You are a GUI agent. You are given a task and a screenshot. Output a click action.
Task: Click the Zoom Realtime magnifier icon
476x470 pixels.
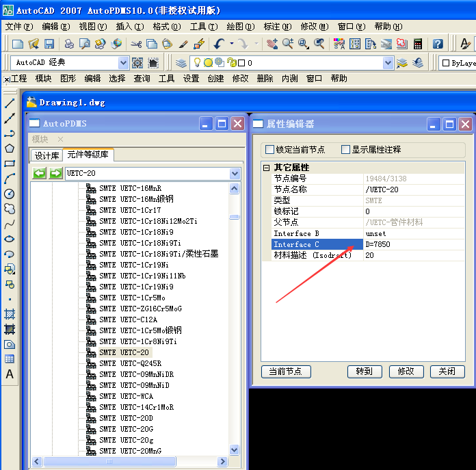[288, 44]
